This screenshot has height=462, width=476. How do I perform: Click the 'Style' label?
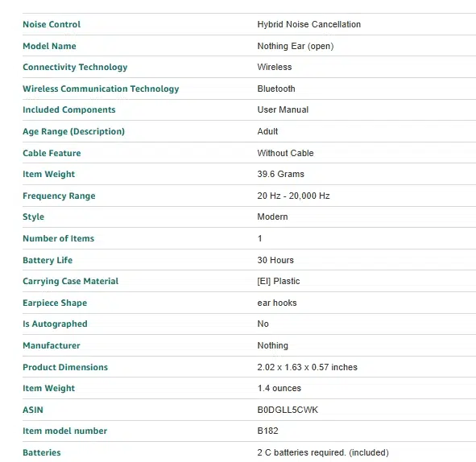coord(33,217)
